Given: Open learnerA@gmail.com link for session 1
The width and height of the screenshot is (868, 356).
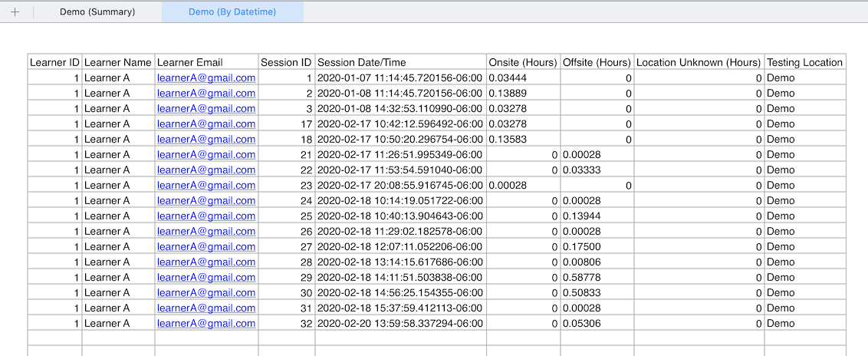Looking at the screenshot, I should pyautogui.click(x=206, y=77).
